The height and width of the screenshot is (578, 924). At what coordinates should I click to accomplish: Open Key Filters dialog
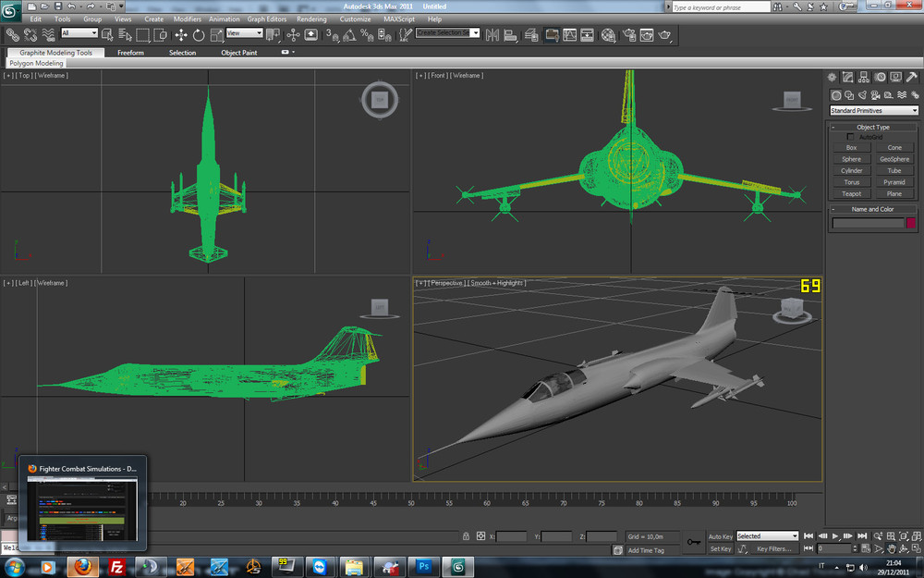coord(774,549)
